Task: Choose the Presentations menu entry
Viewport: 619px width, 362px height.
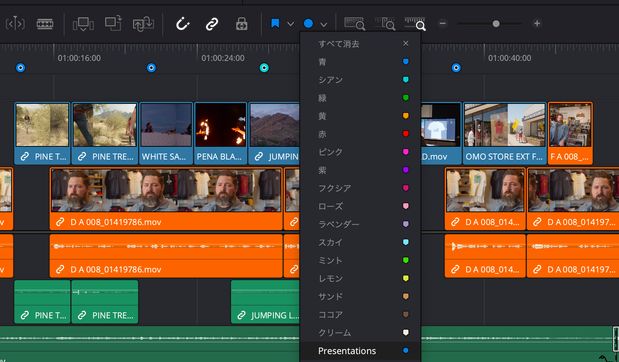Action: (x=360, y=351)
